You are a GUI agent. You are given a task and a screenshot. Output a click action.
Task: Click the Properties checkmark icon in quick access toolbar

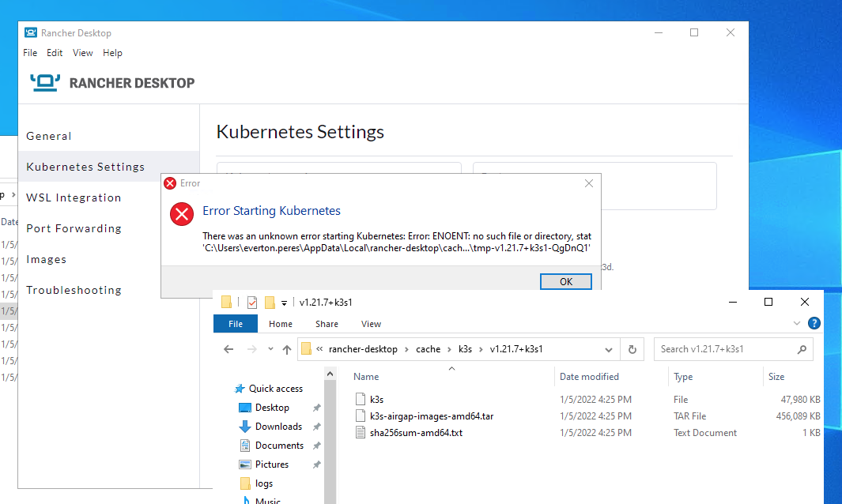tap(252, 303)
